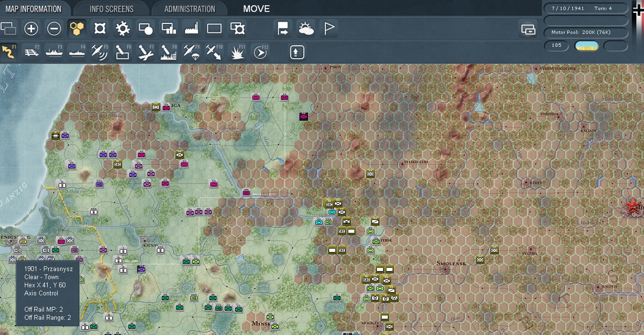Zoom in with the plus button

[x=31, y=29]
